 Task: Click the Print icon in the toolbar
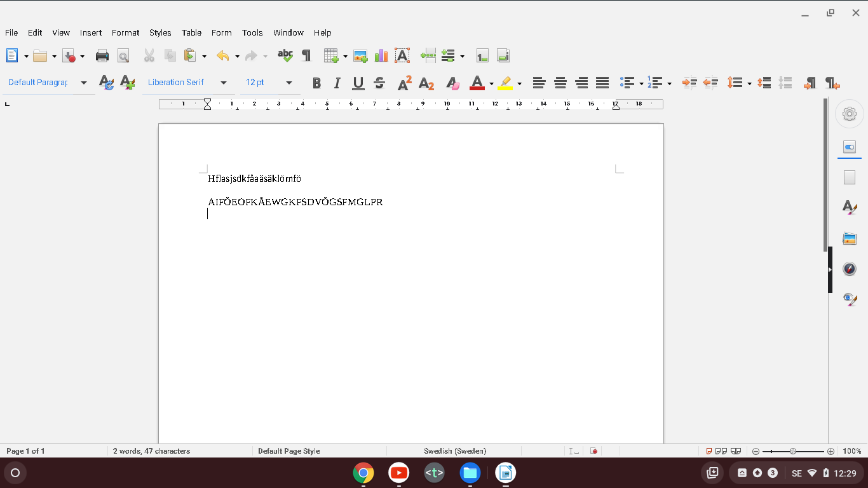tap(102, 56)
